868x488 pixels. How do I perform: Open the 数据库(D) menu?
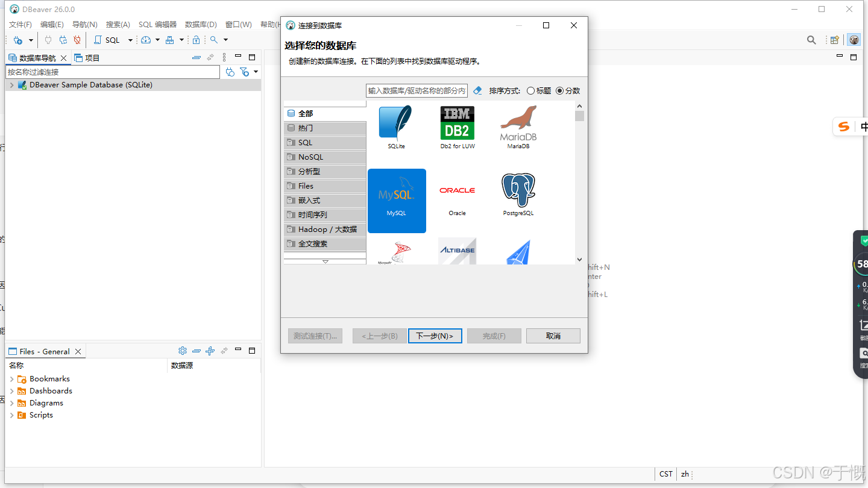tap(201, 25)
